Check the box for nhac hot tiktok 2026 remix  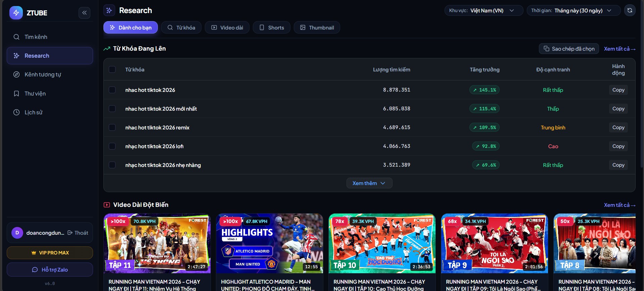tap(112, 127)
